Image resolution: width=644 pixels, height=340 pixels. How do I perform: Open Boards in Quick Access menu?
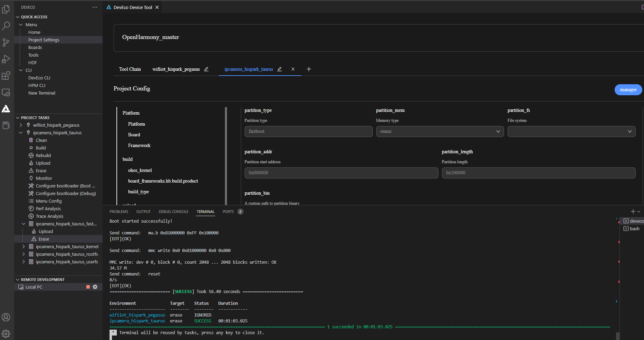point(35,47)
